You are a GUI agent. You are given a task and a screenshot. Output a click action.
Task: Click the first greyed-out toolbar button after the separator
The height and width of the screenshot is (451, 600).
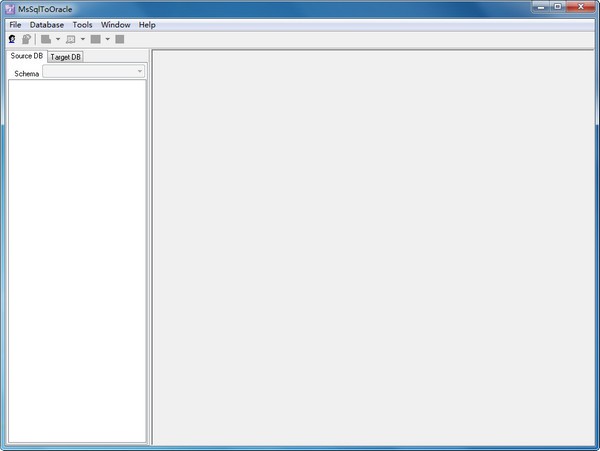coord(46,39)
